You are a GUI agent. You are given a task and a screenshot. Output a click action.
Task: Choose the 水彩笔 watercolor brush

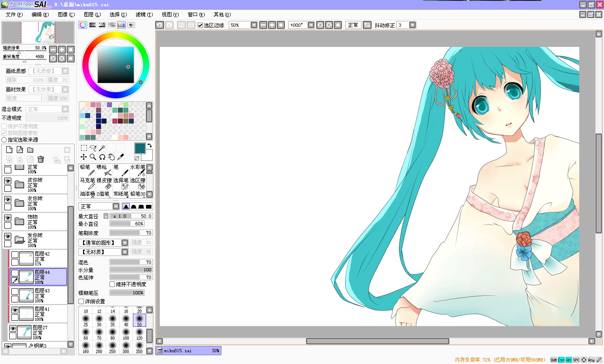pyautogui.click(x=138, y=170)
